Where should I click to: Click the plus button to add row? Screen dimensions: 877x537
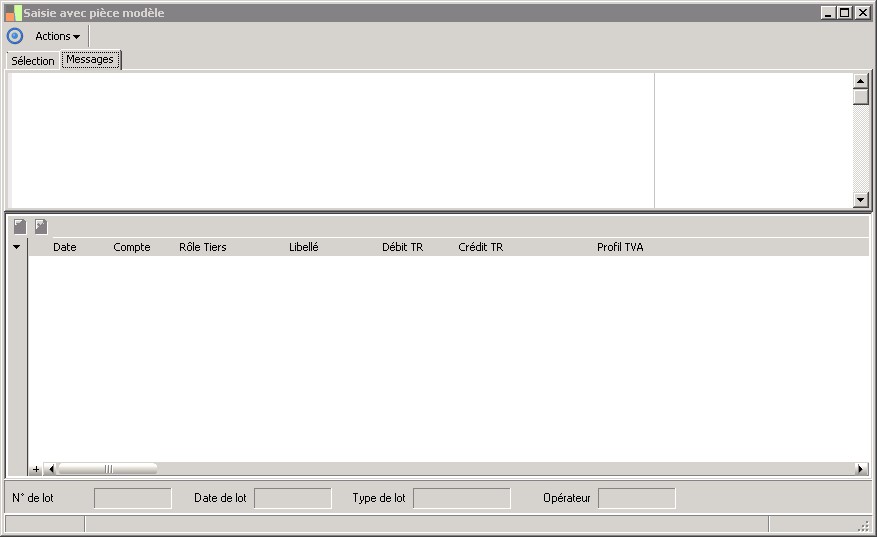36,469
